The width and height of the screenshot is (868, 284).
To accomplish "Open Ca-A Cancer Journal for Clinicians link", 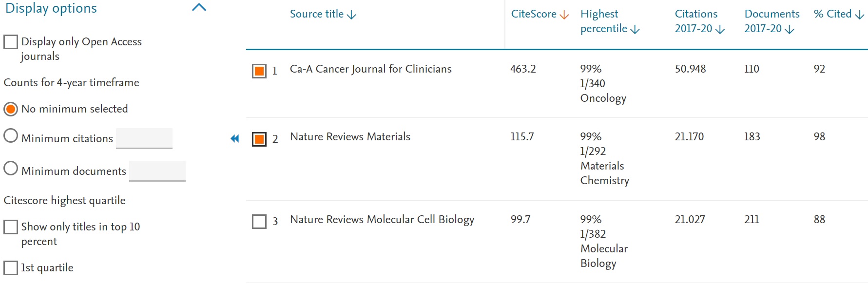I will coord(370,69).
